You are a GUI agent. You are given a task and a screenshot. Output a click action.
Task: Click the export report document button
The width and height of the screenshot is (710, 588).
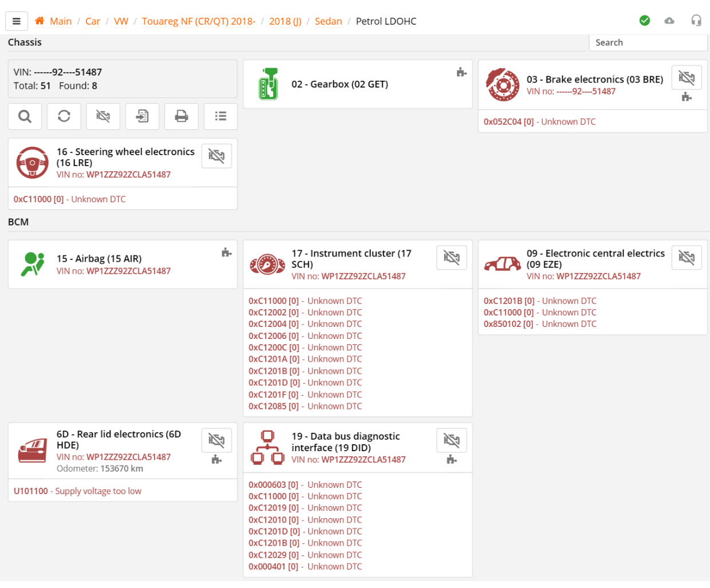pos(142,116)
